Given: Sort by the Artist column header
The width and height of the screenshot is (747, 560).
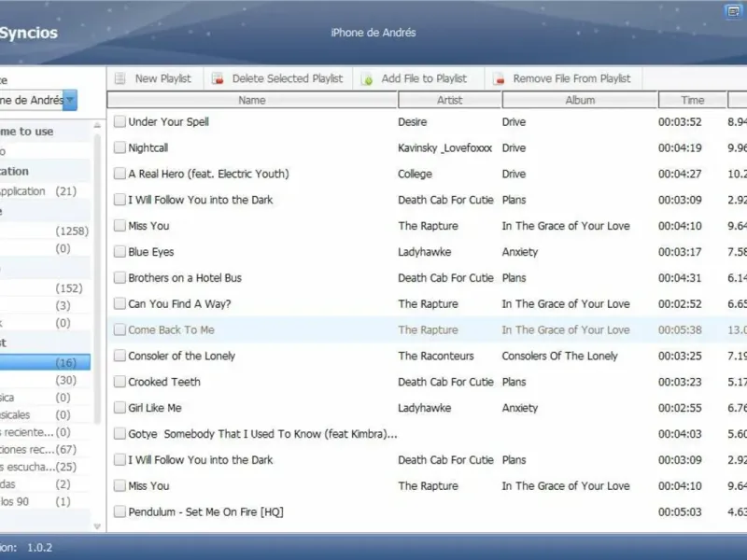Looking at the screenshot, I should [x=449, y=100].
